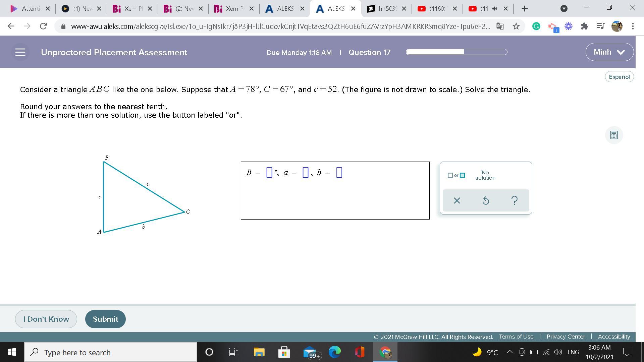The height and width of the screenshot is (362, 644).
Task: Click the assessment progress bar
Action: point(456,52)
